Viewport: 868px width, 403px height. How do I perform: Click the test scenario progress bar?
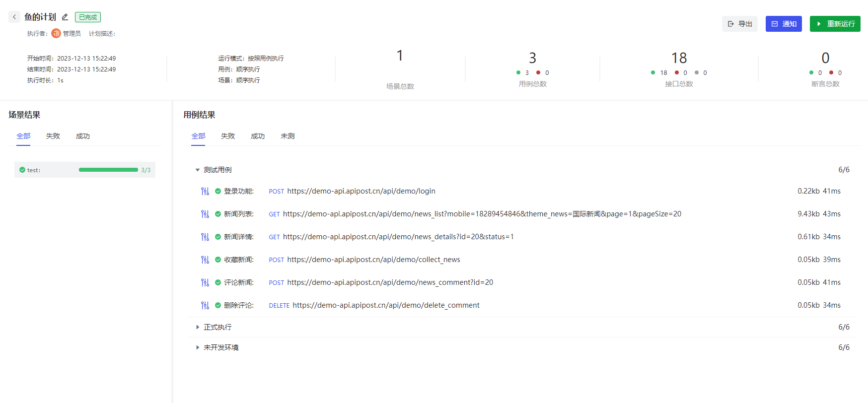point(108,170)
